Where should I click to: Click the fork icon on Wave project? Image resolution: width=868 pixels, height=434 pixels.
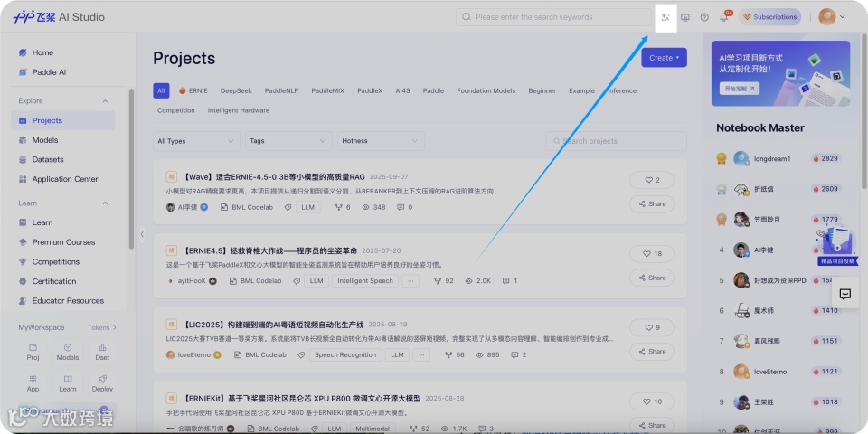[338, 208]
